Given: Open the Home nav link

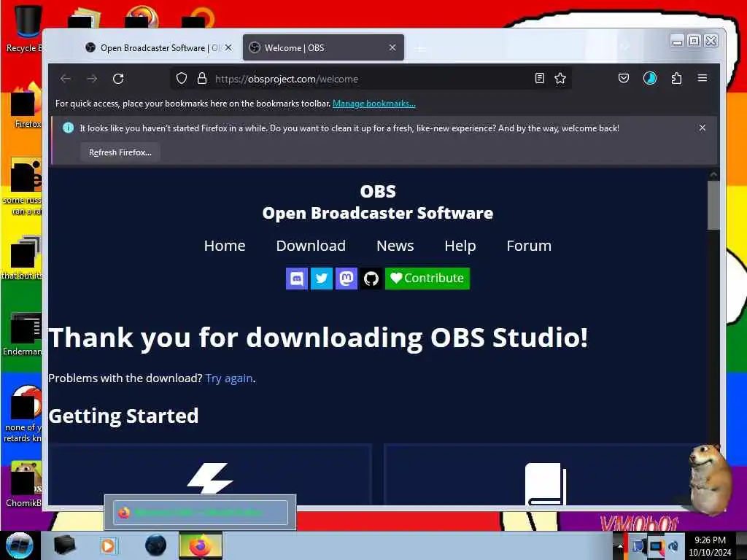Looking at the screenshot, I should point(225,246).
